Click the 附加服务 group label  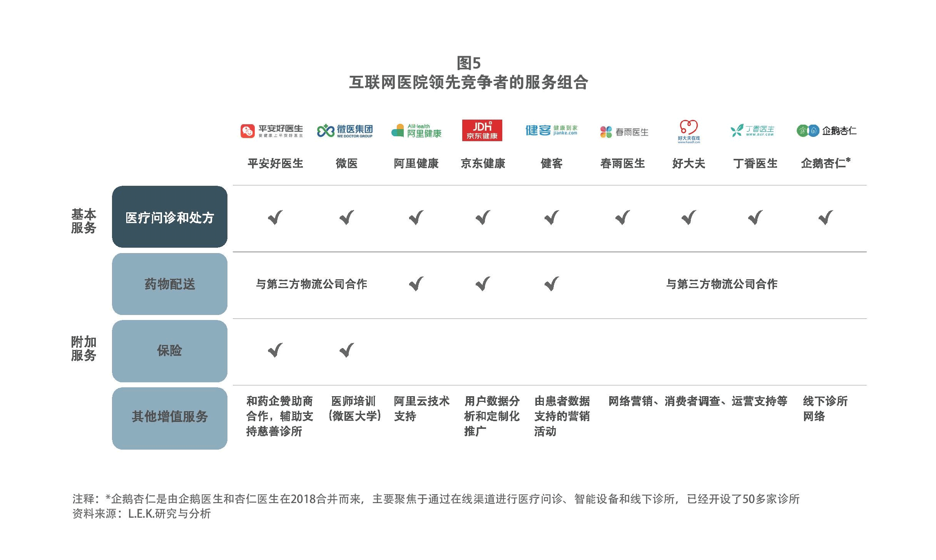tap(84, 348)
